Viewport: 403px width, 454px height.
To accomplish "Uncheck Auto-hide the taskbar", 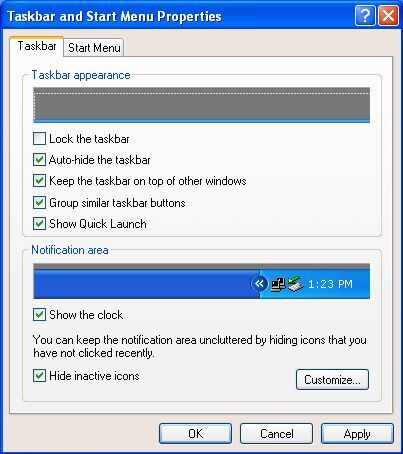I will (39, 160).
